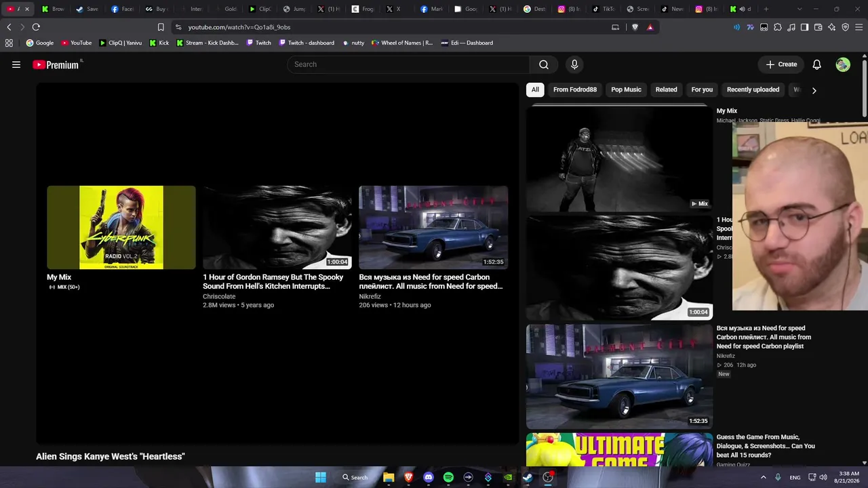This screenshot has height=488, width=868.
Task: Select the From Fodrod88 filter chip
Action: click(x=575, y=89)
